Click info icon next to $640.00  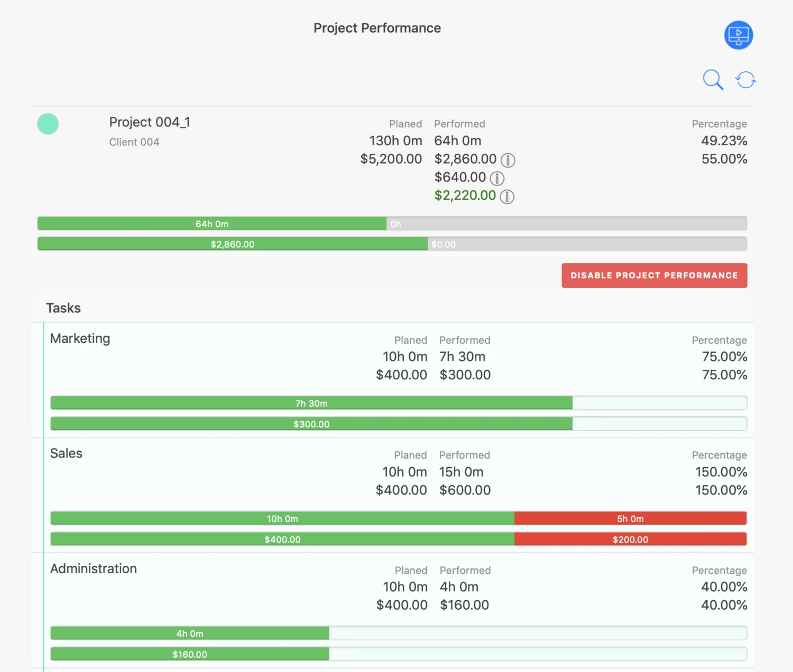point(497,179)
